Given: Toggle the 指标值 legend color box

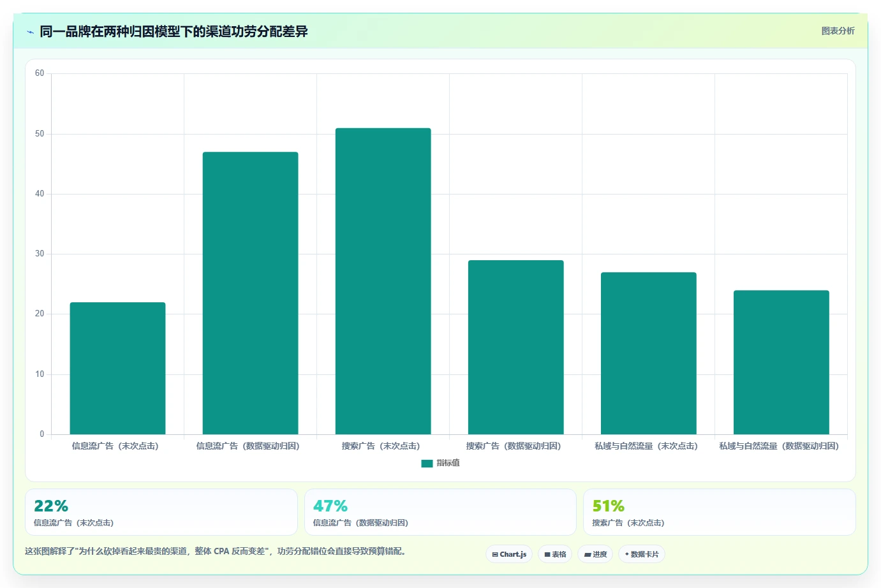Looking at the screenshot, I should click(427, 464).
